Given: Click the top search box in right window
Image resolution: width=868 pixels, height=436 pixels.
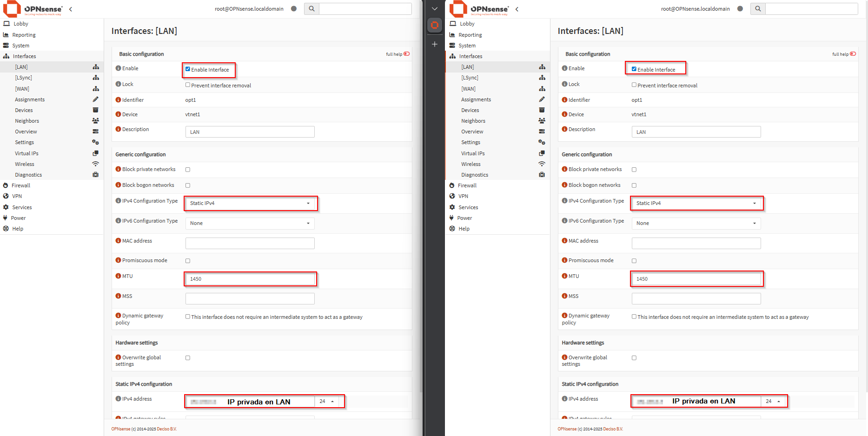Looking at the screenshot, I should point(812,8).
